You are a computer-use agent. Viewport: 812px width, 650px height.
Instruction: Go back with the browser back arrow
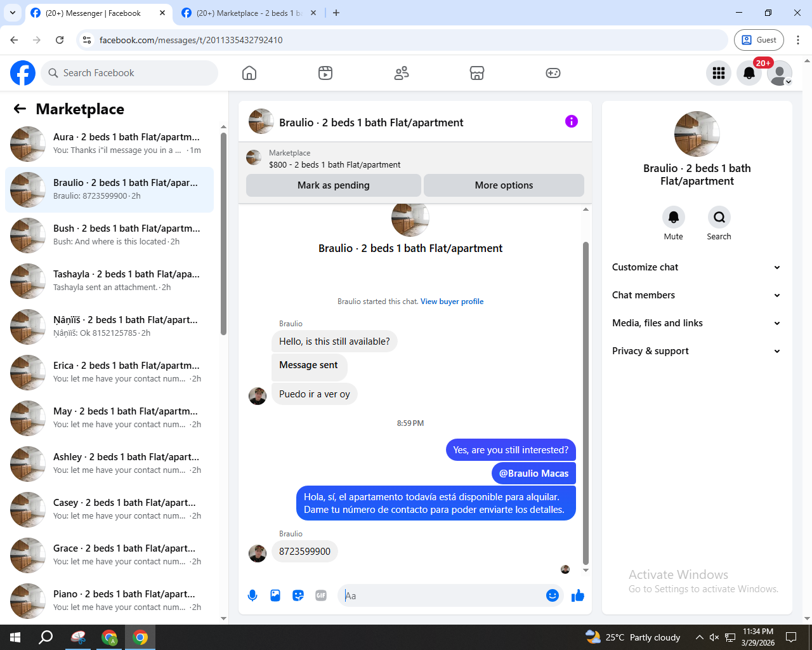[14, 40]
